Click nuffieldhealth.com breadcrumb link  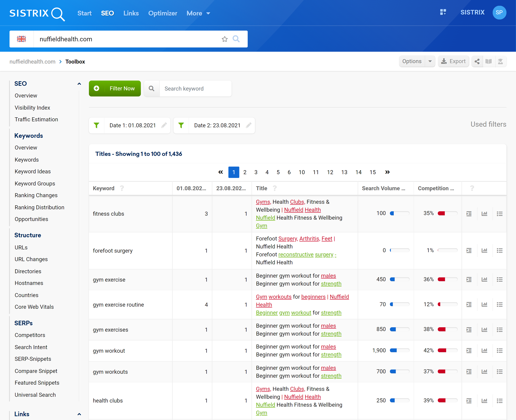32,62
